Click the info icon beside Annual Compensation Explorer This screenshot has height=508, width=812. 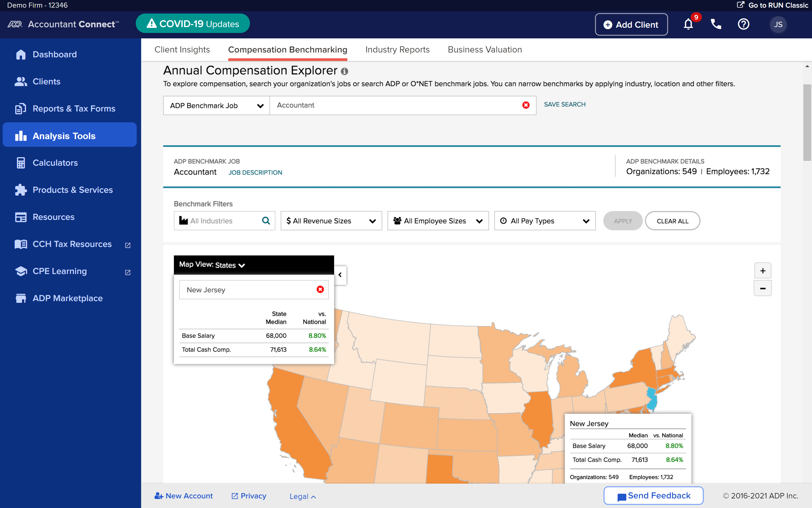click(x=344, y=71)
